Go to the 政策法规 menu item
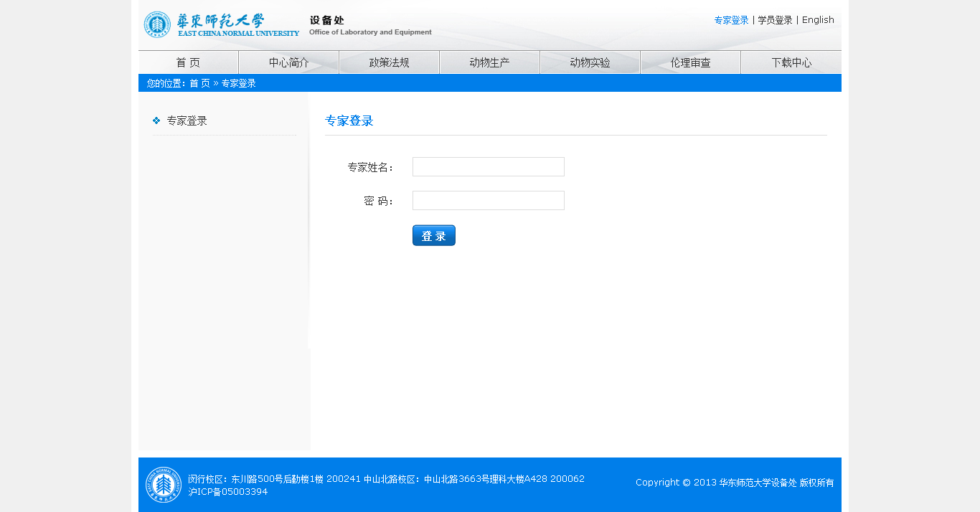The width and height of the screenshot is (980, 512). (389, 62)
